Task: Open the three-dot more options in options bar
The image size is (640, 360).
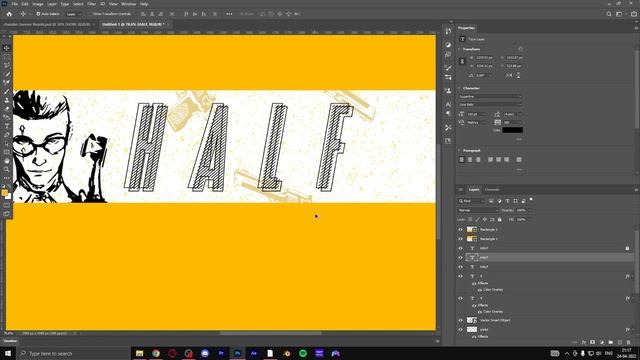Action: 229,14
